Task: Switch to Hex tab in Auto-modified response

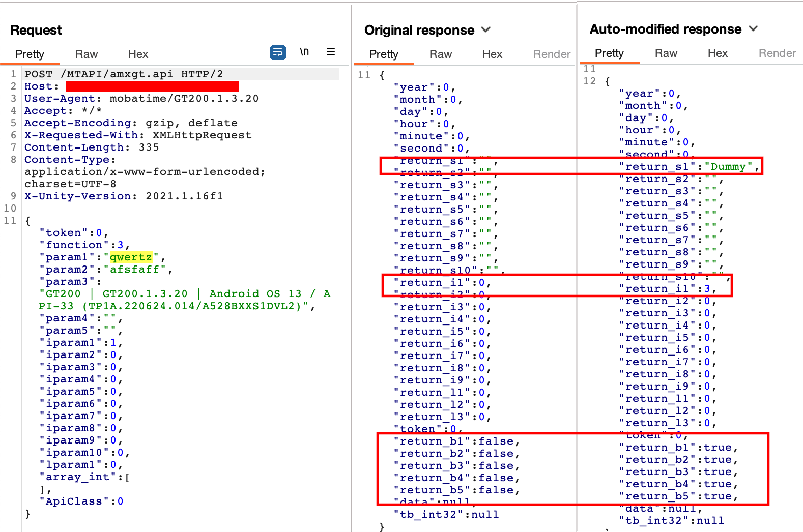Action: pos(718,53)
